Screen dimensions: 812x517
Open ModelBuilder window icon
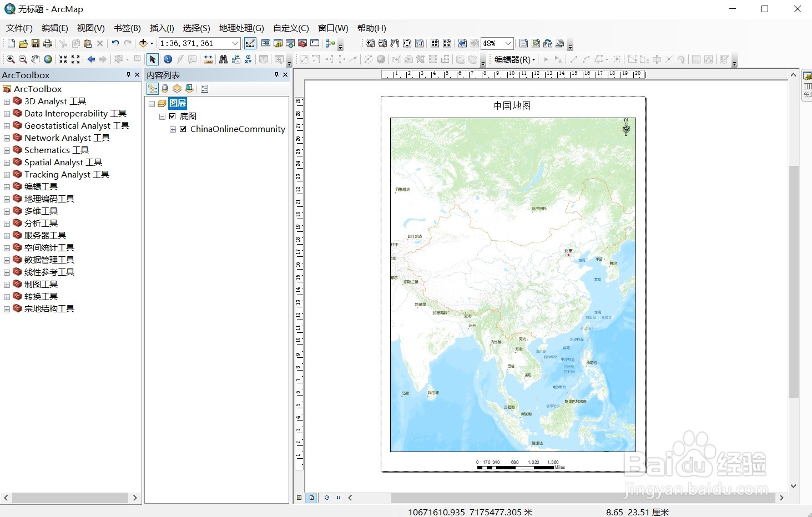[x=330, y=43]
